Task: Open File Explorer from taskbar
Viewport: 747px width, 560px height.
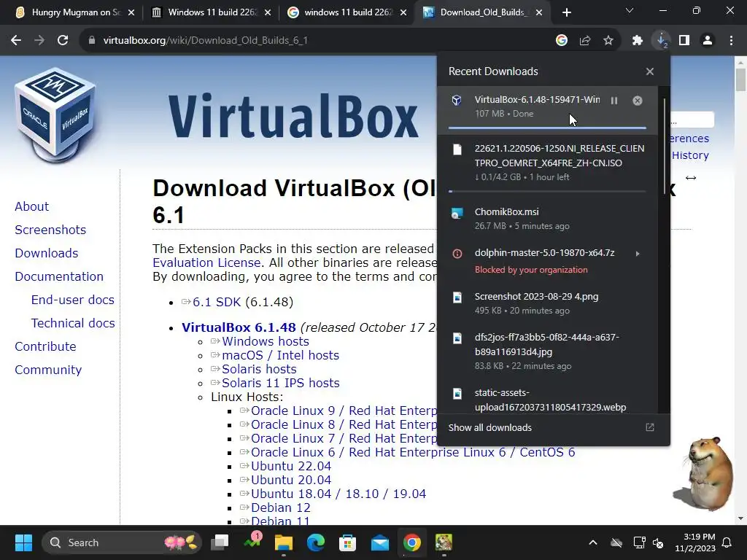Action: click(284, 542)
